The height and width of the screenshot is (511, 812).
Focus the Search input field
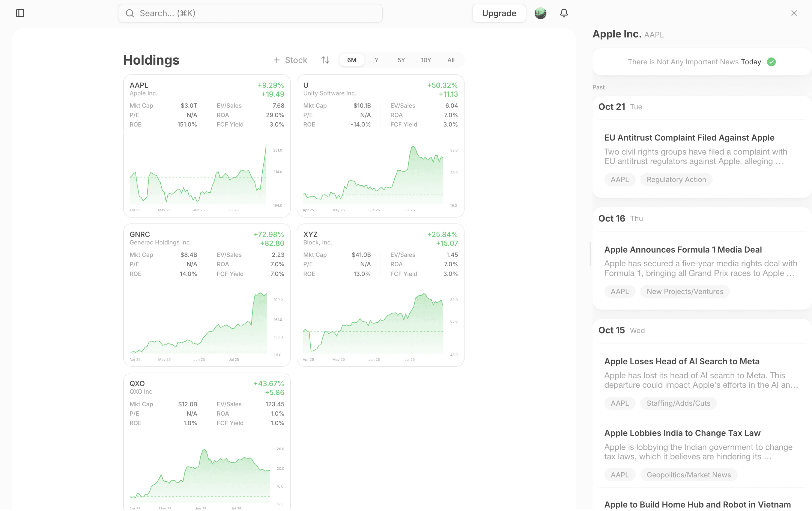pos(256,13)
